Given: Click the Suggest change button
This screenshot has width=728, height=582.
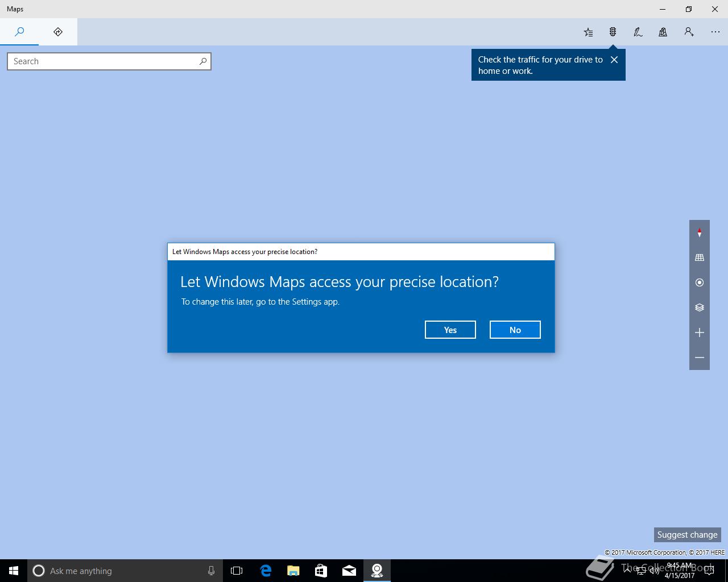Looking at the screenshot, I should pos(687,535).
